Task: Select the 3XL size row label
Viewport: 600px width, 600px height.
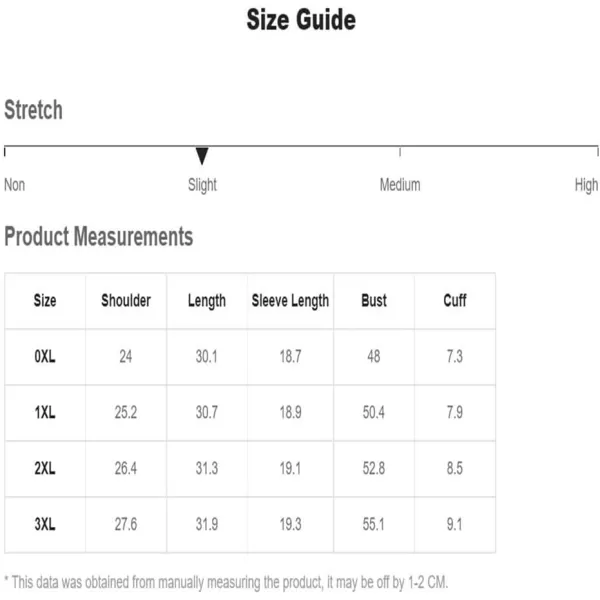Action: (x=45, y=524)
